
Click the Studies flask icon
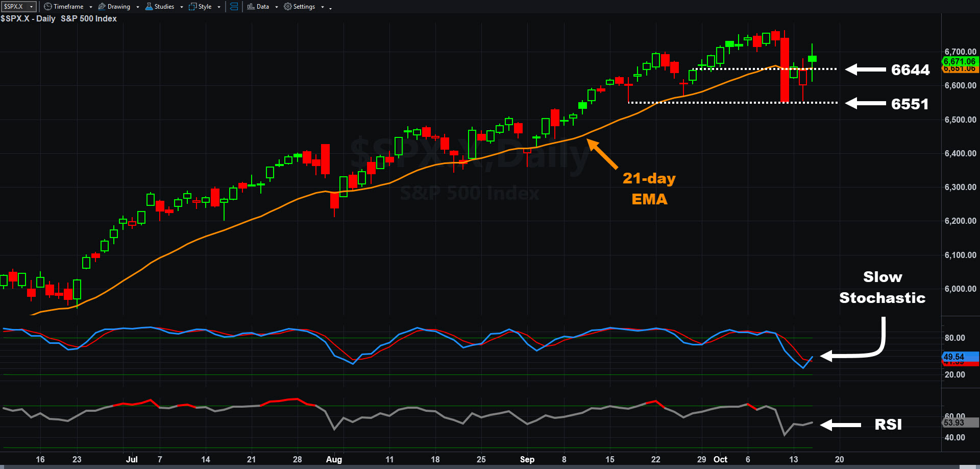coord(149,7)
